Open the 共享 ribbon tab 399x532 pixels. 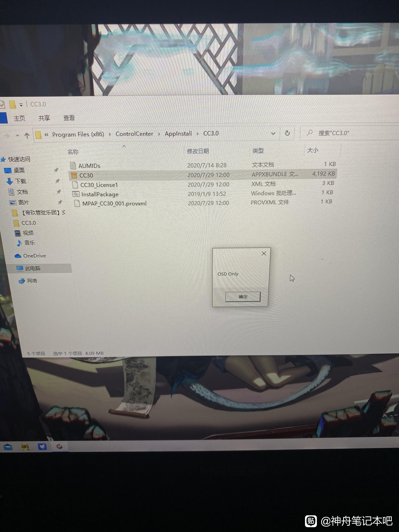(44, 118)
